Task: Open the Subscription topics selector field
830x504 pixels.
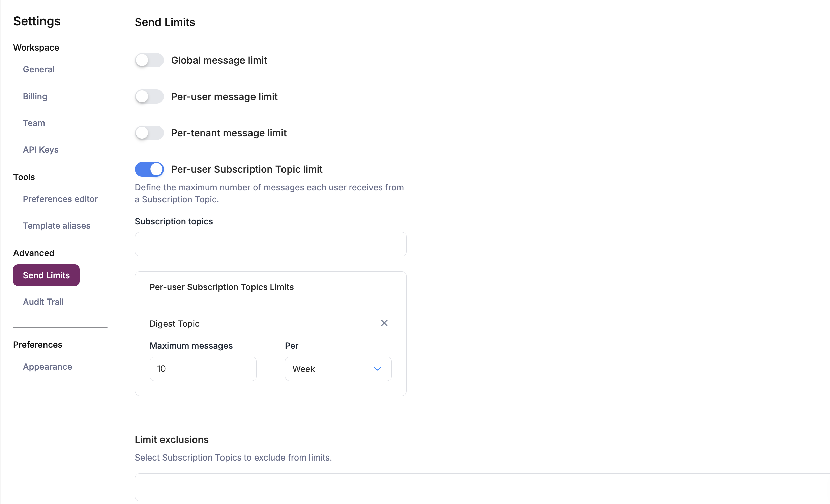Action: click(x=270, y=244)
